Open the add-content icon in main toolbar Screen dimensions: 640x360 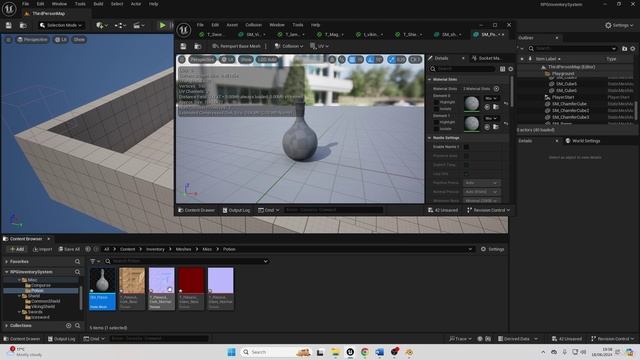pyautogui.click(x=102, y=25)
